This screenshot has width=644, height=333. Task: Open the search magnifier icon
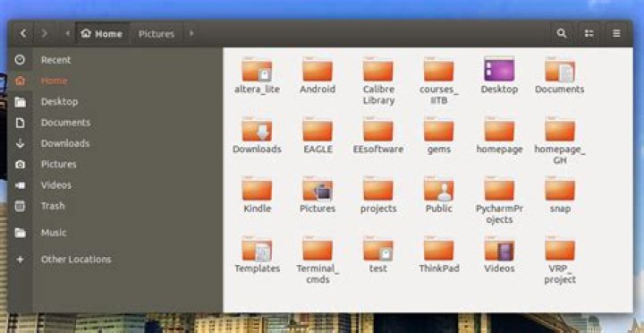coord(562,34)
